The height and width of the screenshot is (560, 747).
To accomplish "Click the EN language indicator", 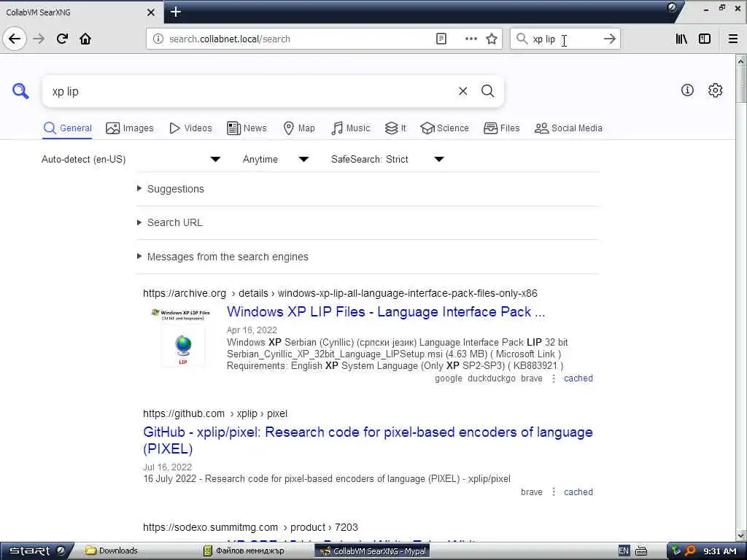I will (624, 551).
